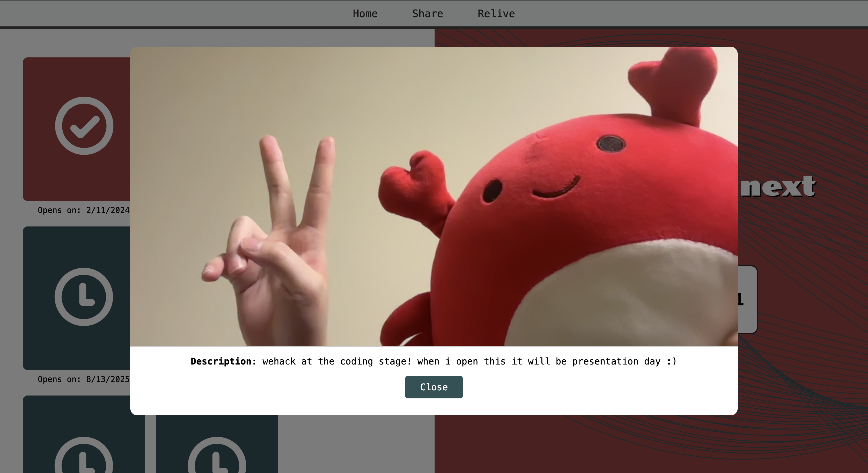Switch to the Relive page
Viewport: 868px width, 473px height.
click(496, 14)
